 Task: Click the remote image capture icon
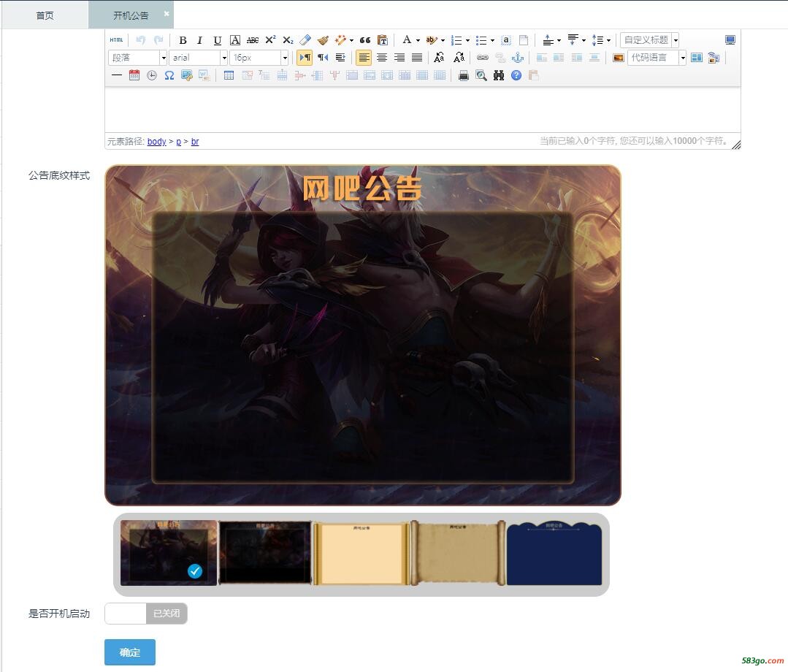click(x=714, y=58)
